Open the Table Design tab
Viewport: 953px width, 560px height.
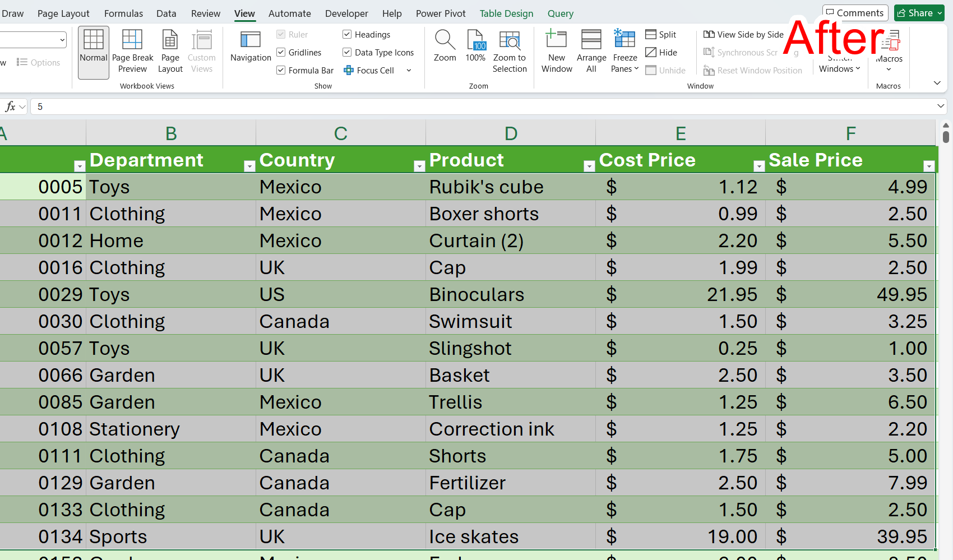tap(506, 13)
